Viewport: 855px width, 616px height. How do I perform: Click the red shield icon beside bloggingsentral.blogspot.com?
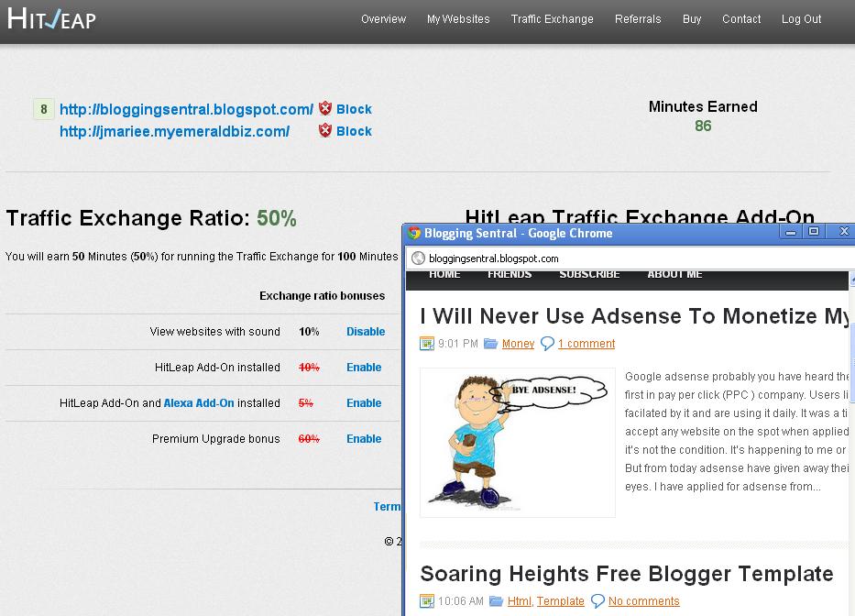pyautogui.click(x=325, y=108)
